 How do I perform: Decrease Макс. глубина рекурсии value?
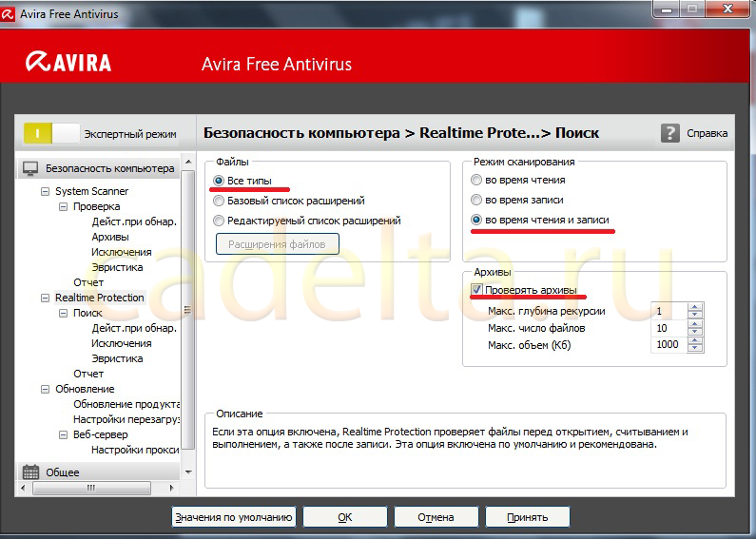(x=695, y=315)
